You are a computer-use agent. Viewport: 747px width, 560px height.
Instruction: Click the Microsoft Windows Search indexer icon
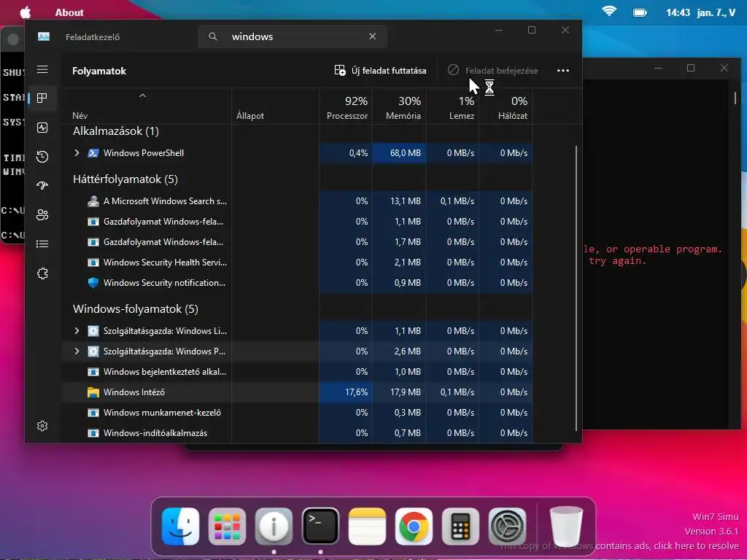[x=93, y=201]
